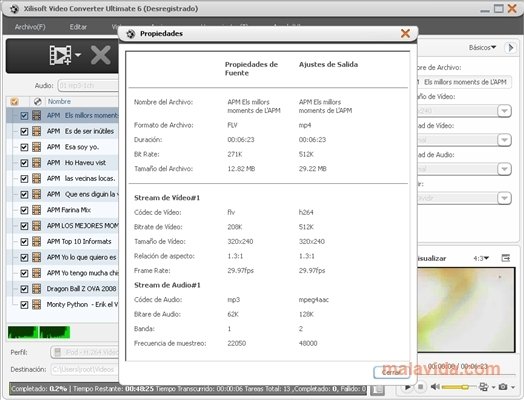Uncheck 'APM Esa soy yo.' checkbox
This screenshot has width=524, height=400.
tap(24, 147)
